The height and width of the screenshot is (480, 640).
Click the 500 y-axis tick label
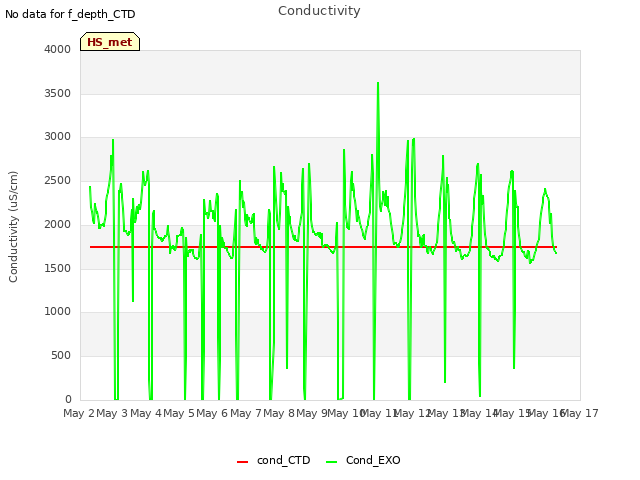click(61, 356)
